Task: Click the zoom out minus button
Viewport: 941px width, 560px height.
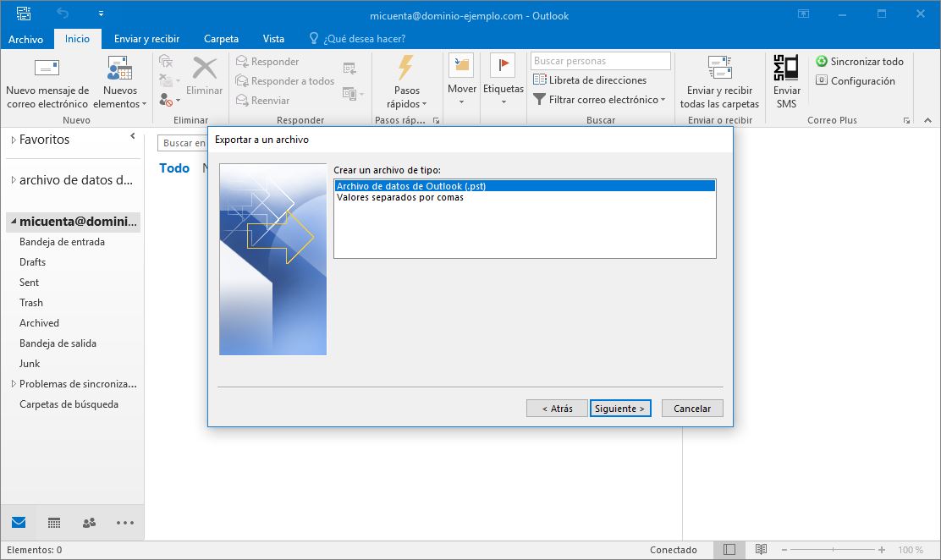Action: pyautogui.click(x=784, y=550)
